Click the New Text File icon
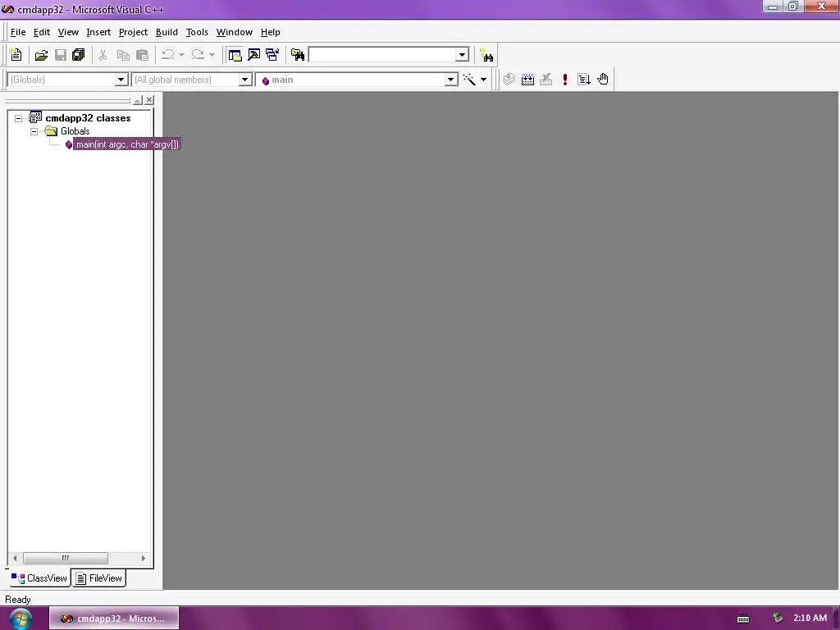 pos(16,55)
